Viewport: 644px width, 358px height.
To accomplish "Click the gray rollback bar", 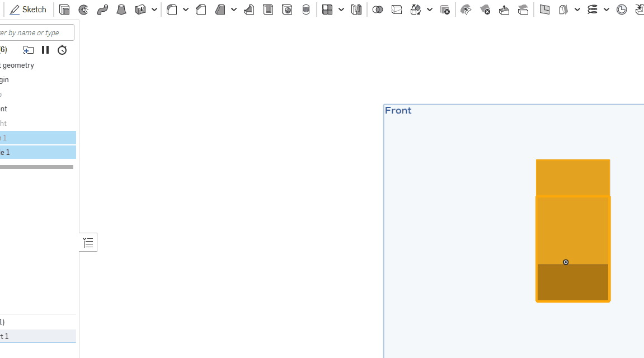I will 36,167.
